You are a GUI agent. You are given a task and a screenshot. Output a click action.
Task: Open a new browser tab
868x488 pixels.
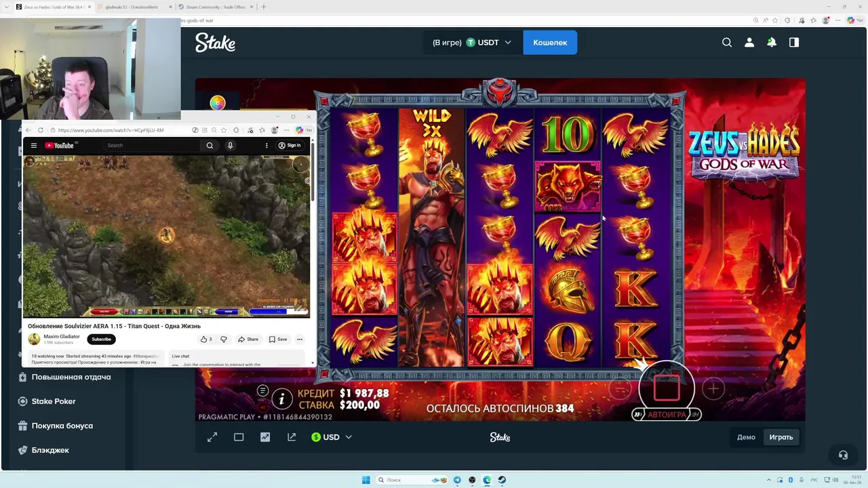(264, 7)
